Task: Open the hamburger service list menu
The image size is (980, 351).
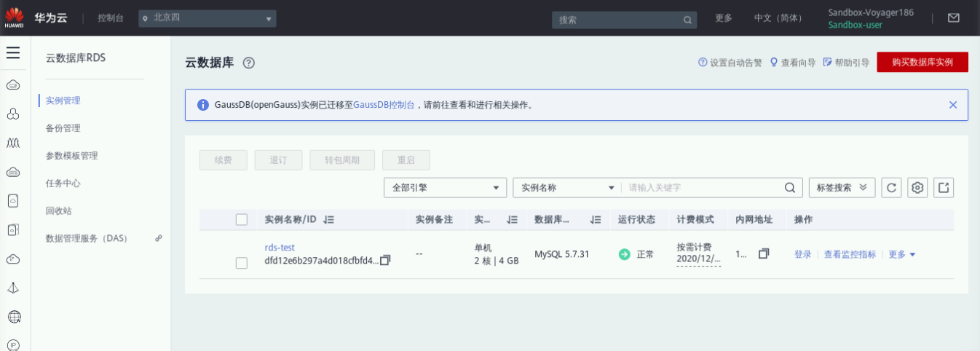Action: pos(12,53)
